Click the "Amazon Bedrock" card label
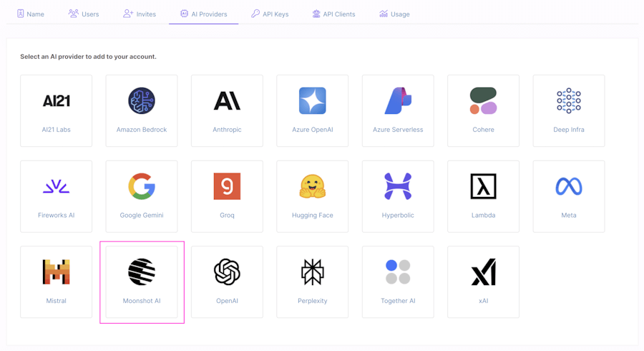This screenshot has width=644, height=351. [142, 130]
